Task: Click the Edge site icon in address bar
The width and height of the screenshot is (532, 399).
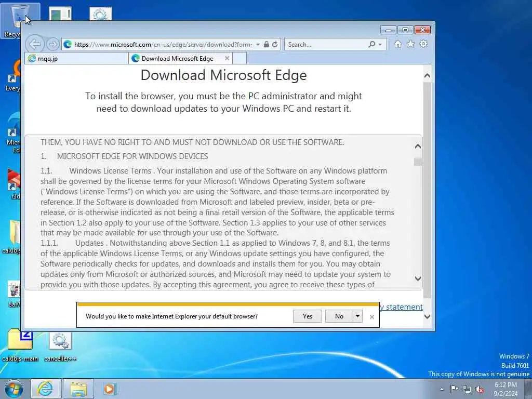Action: pyautogui.click(x=68, y=44)
